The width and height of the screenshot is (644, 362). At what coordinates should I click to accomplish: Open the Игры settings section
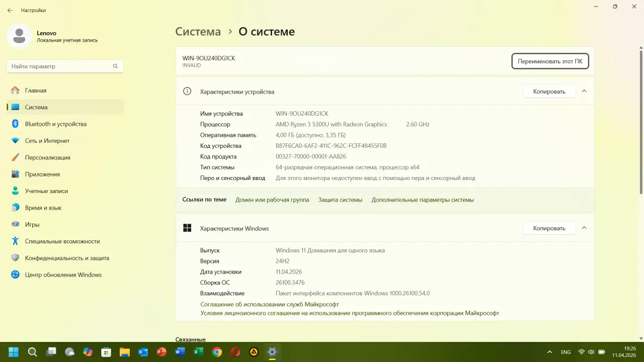point(32,224)
